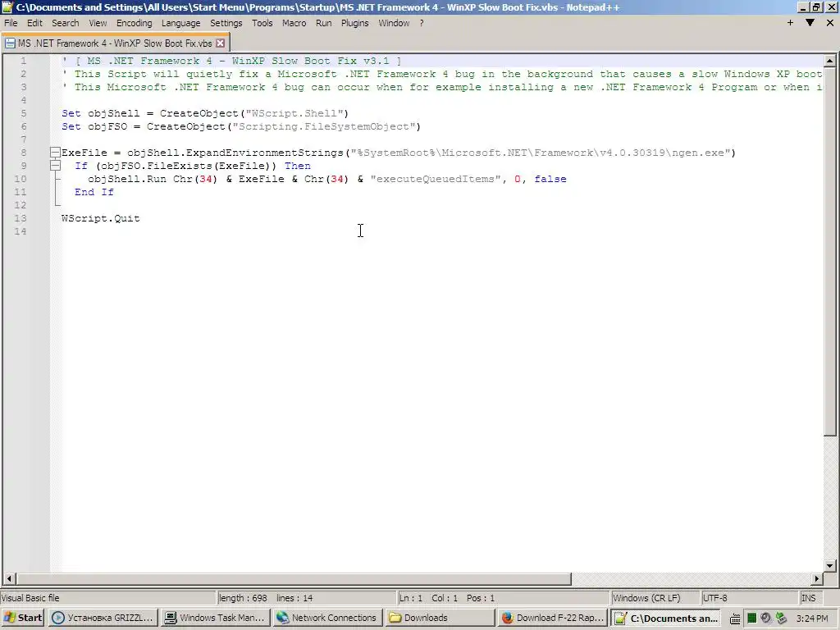Click the "WScript.Shell" string on line 5
This screenshot has width=840, height=630.
click(x=294, y=113)
